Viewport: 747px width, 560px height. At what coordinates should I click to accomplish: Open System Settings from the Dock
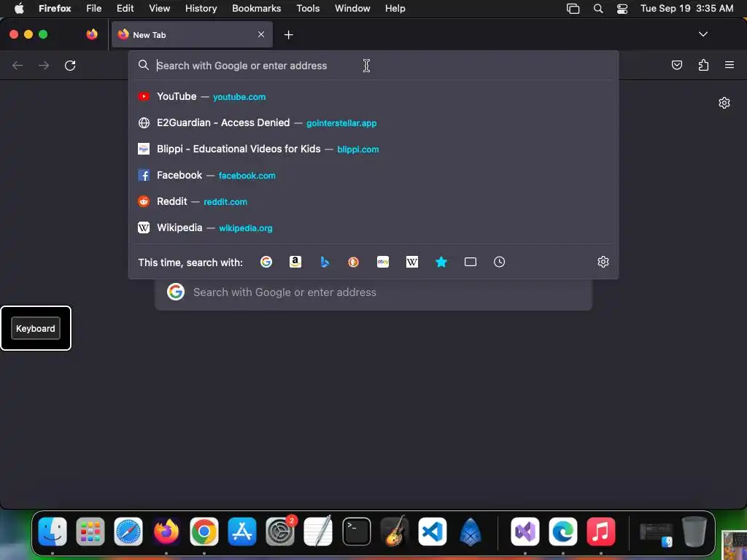coord(280,532)
